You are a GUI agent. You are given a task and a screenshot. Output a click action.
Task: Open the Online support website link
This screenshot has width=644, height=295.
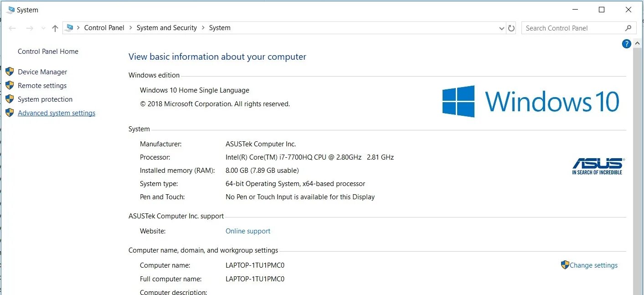(x=248, y=231)
